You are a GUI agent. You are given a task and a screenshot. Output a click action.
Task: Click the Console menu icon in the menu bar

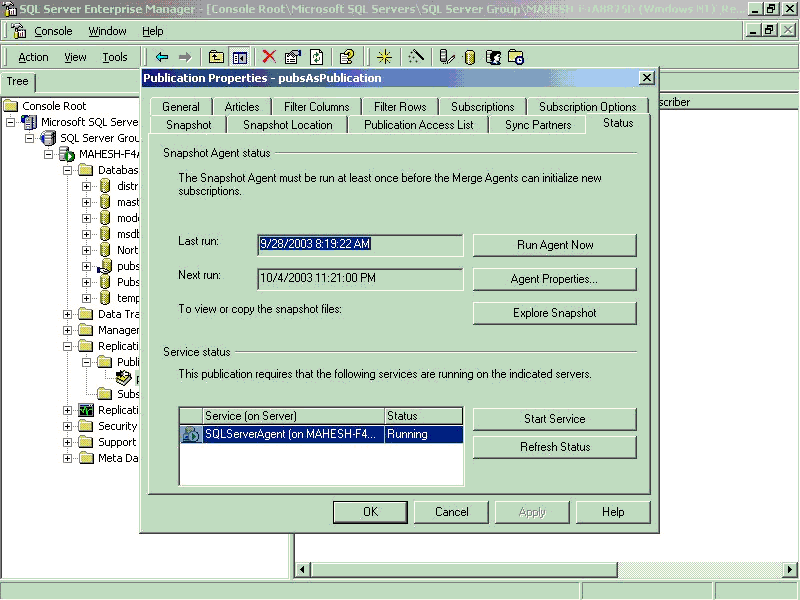click(19, 31)
